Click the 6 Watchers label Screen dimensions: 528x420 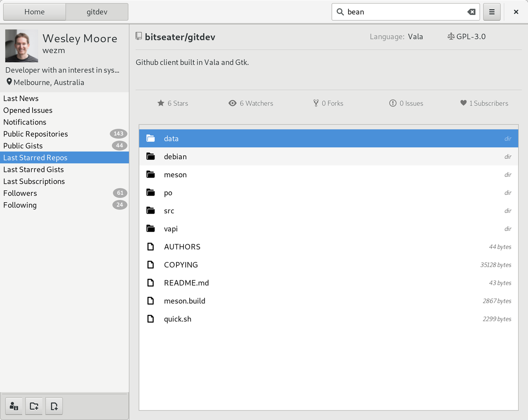pyautogui.click(x=257, y=103)
